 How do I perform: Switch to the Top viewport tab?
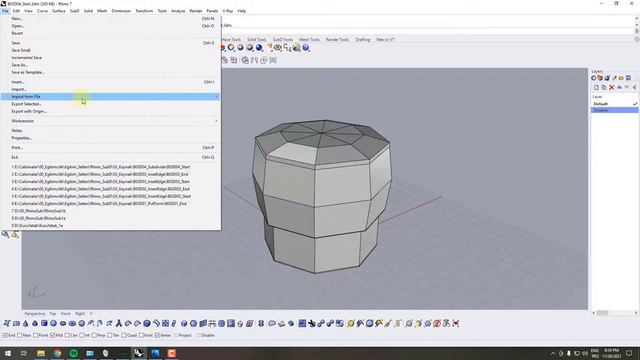(53, 314)
